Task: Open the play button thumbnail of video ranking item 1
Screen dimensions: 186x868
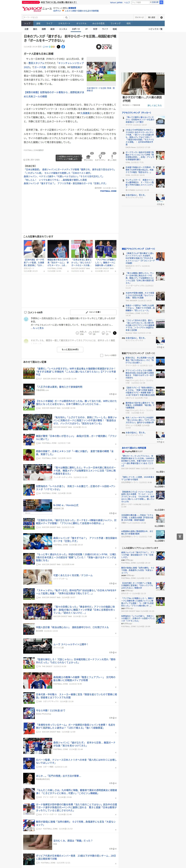Action: tap(160, 361)
